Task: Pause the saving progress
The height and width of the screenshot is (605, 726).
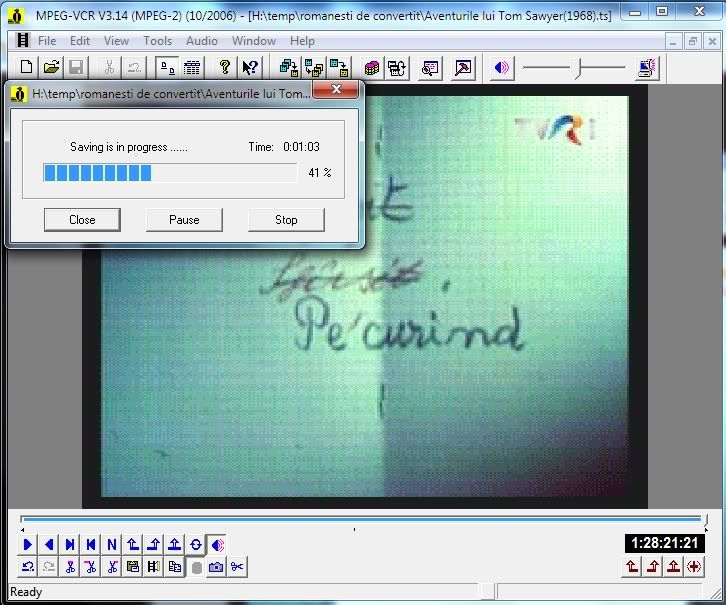Action: click(184, 220)
